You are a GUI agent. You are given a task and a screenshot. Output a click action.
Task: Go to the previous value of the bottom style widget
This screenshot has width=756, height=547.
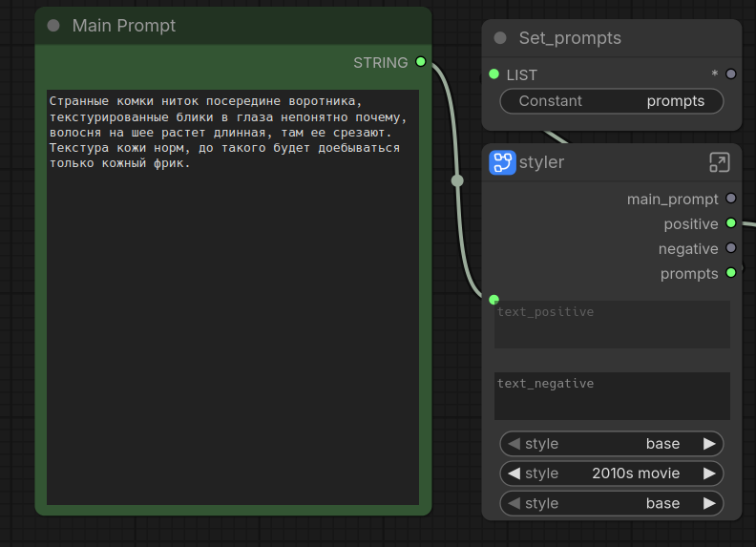(514, 504)
